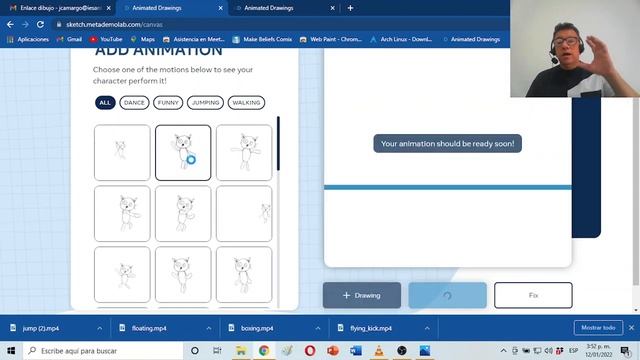Close the Enlace dibujo tab
This screenshot has height=360, width=640.
(x=109, y=8)
